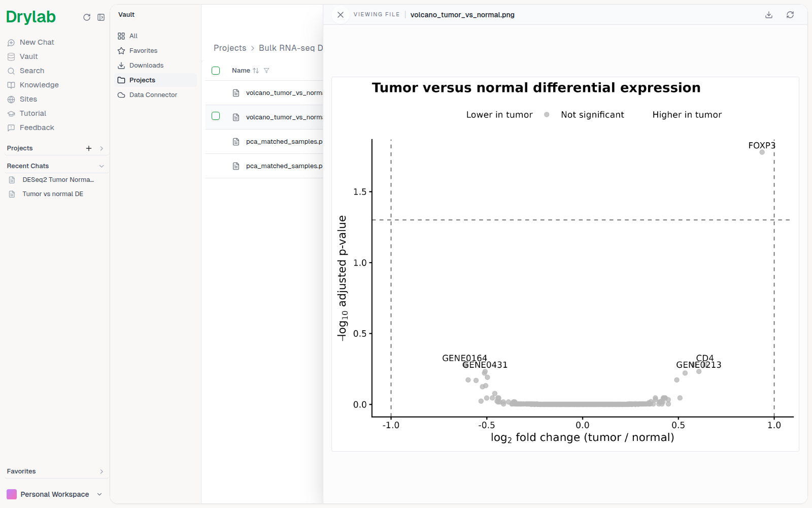Close the file viewing panel

click(x=341, y=15)
